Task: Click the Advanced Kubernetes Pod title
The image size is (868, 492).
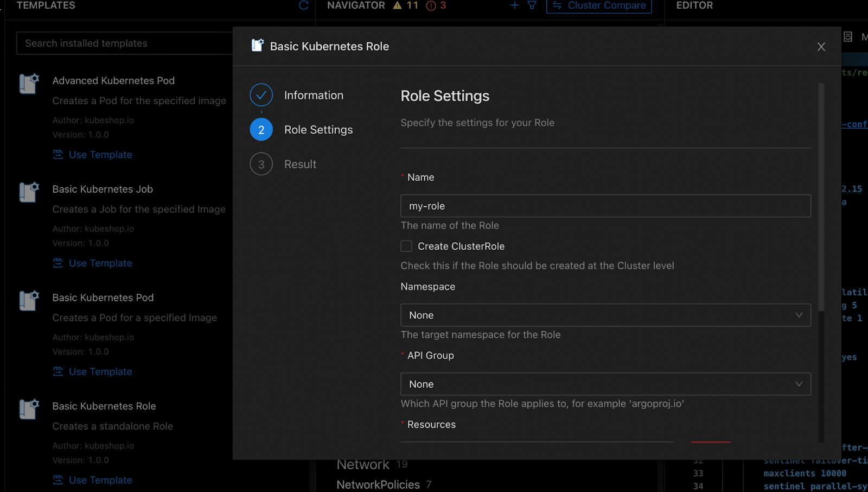Action: [x=113, y=80]
